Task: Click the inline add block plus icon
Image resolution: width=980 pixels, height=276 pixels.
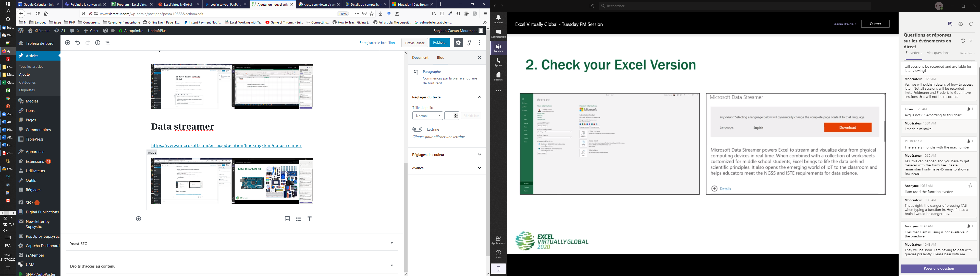Action: click(x=139, y=219)
